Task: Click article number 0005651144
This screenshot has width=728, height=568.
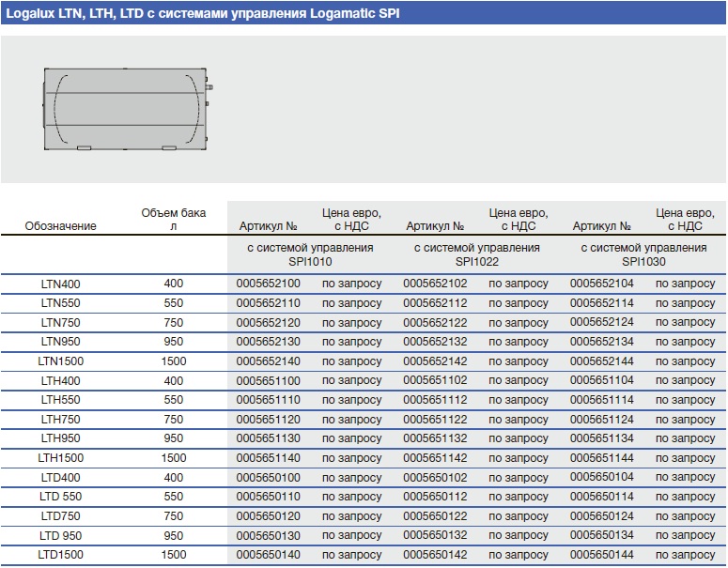Action: point(602,457)
